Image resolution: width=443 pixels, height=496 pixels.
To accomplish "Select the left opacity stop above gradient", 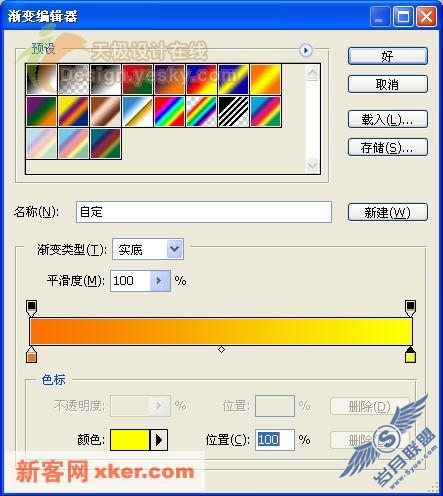I will [x=32, y=308].
